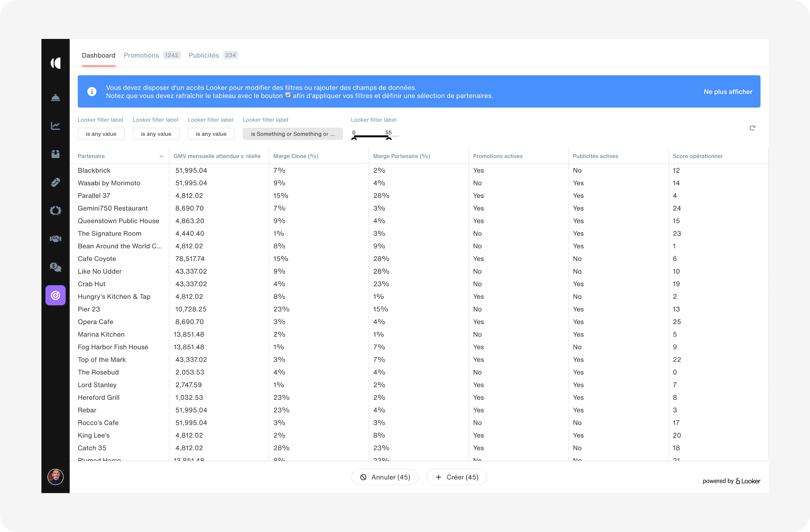The height and width of the screenshot is (532, 810).
Task: Switch to the Publicités tab
Action: point(204,55)
